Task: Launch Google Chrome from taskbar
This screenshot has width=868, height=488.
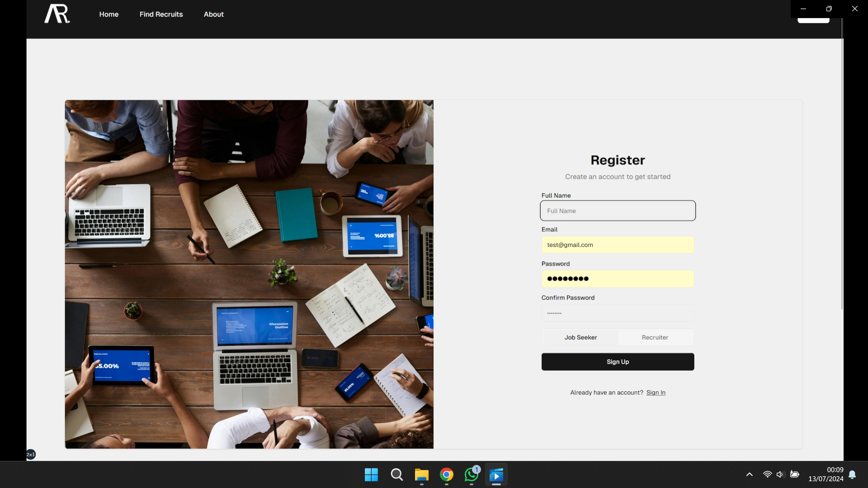Action: click(x=447, y=475)
